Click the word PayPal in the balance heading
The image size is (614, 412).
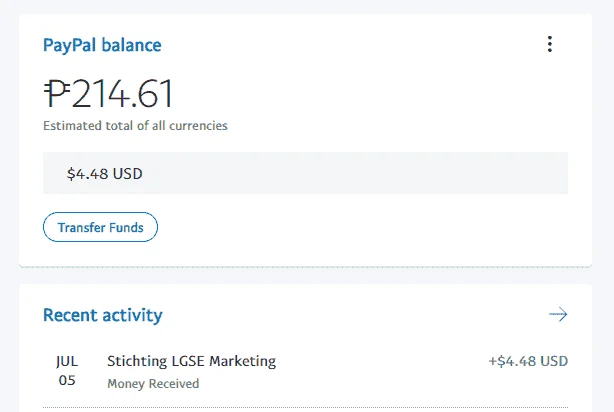69,45
